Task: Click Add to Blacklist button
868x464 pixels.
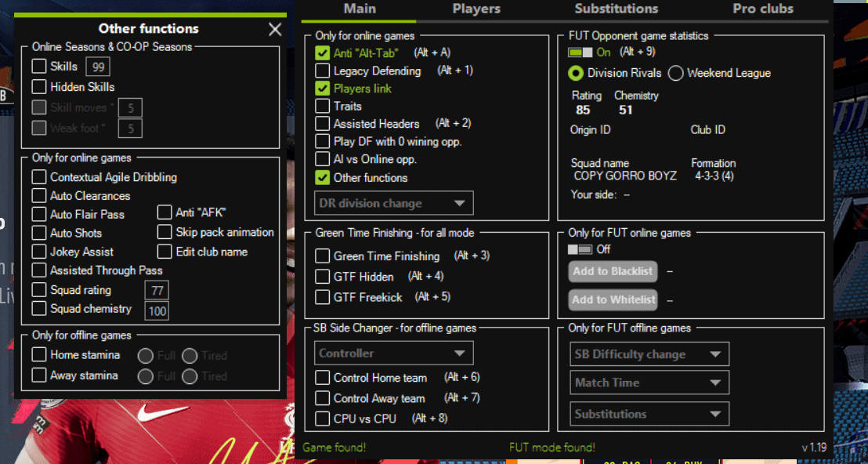Action: point(613,271)
